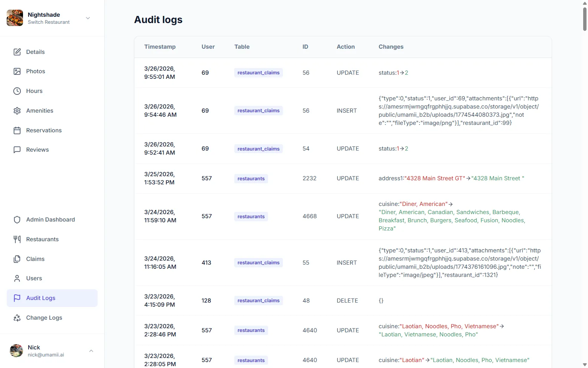Viewport: 588px width, 368px height.
Task: Click the scrollbar down arrow
Action: 585,365
